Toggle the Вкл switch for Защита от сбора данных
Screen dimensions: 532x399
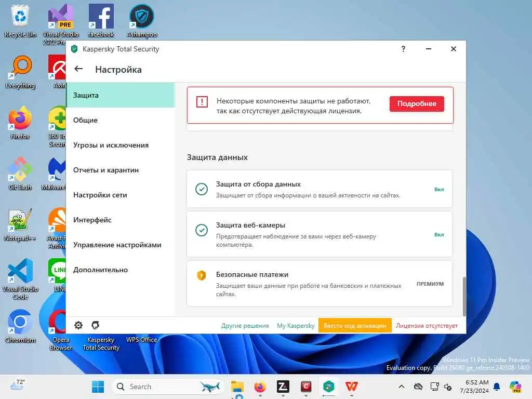coord(439,189)
